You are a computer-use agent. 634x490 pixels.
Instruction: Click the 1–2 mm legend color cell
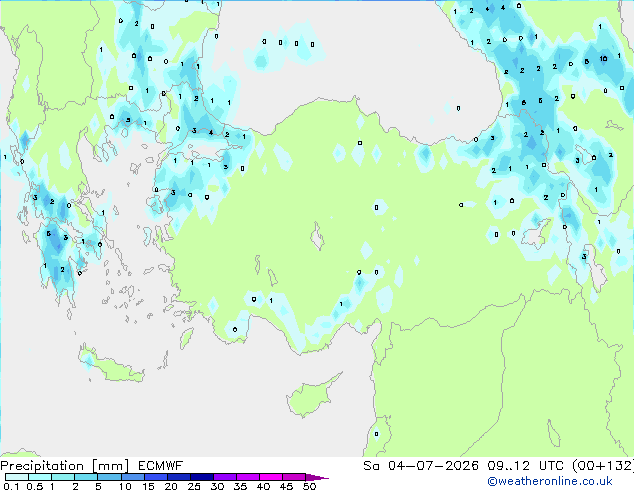tap(63, 477)
